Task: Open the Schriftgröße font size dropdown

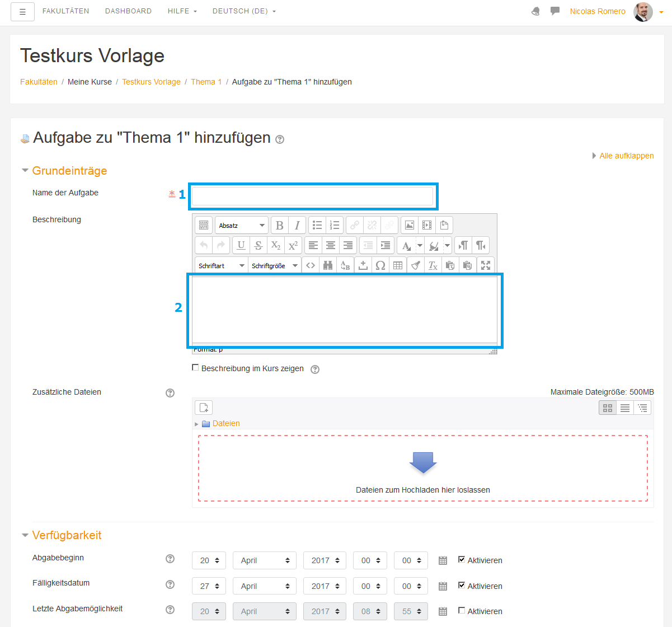Action: 274,266
